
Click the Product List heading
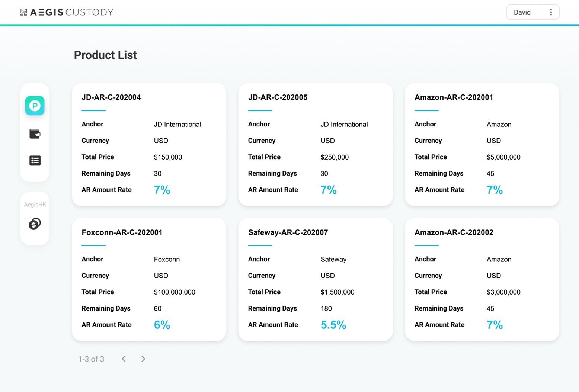pyautogui.click(x=105, y=55)
